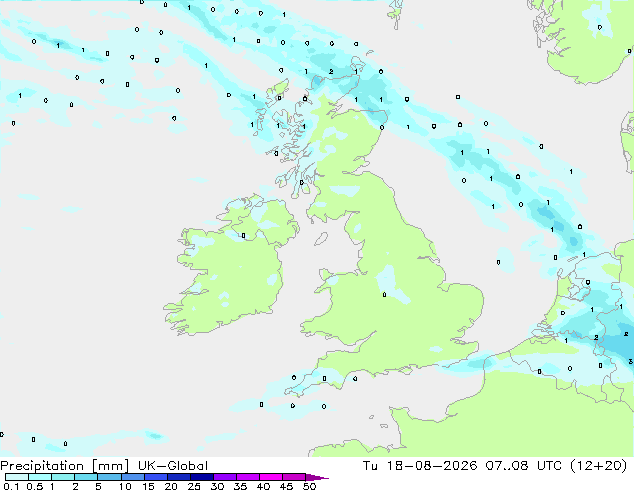Click the legend swatch between 0.1 and 0.5
Screen dimensions: 634x490
pos(17,477)
